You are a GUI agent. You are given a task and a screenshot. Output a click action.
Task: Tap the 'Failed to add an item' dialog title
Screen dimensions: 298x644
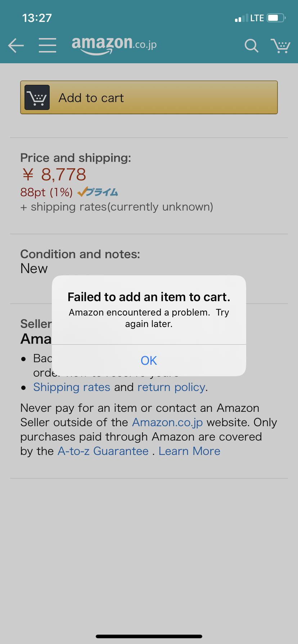149,297
